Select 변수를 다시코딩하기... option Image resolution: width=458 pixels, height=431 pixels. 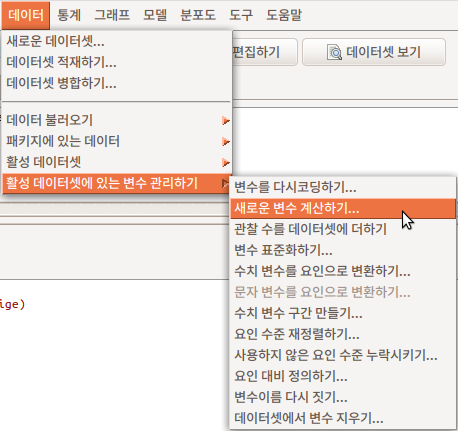pos(343,187)
